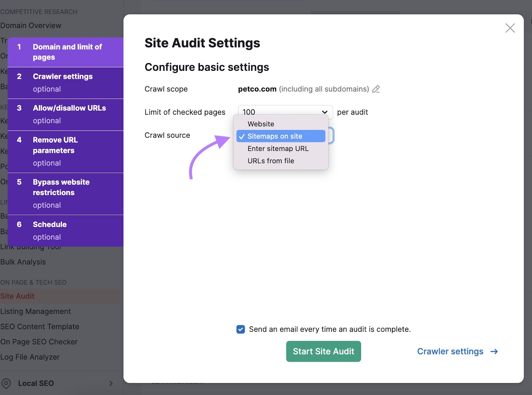This screenshot has width=532, height=395.
Task: Open Domain Overview from the sidebar
Action: click(31, 25)
